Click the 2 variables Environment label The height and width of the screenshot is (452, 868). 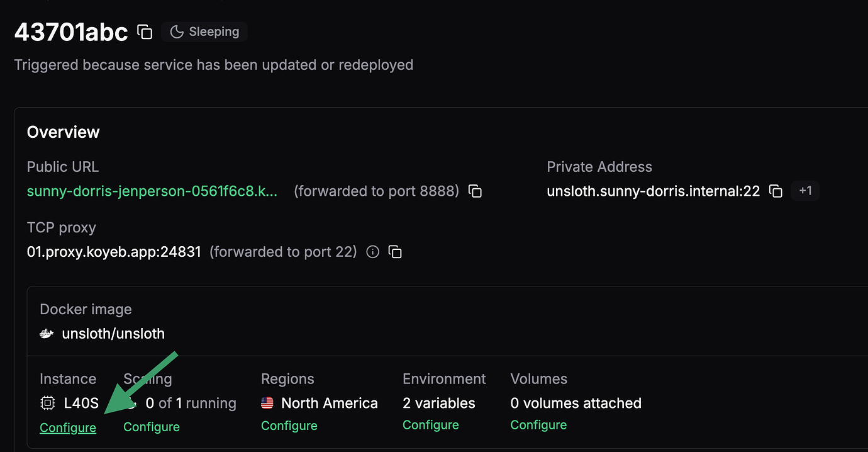tap(438, 403)
